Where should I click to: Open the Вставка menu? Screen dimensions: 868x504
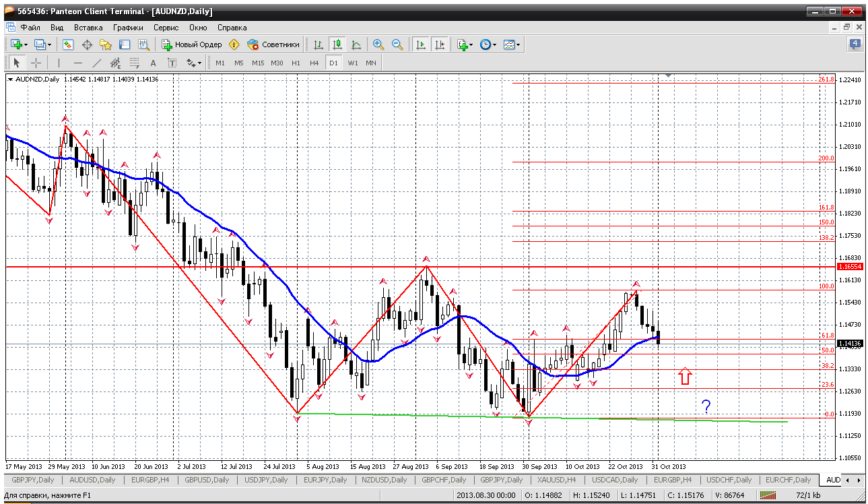88,28
